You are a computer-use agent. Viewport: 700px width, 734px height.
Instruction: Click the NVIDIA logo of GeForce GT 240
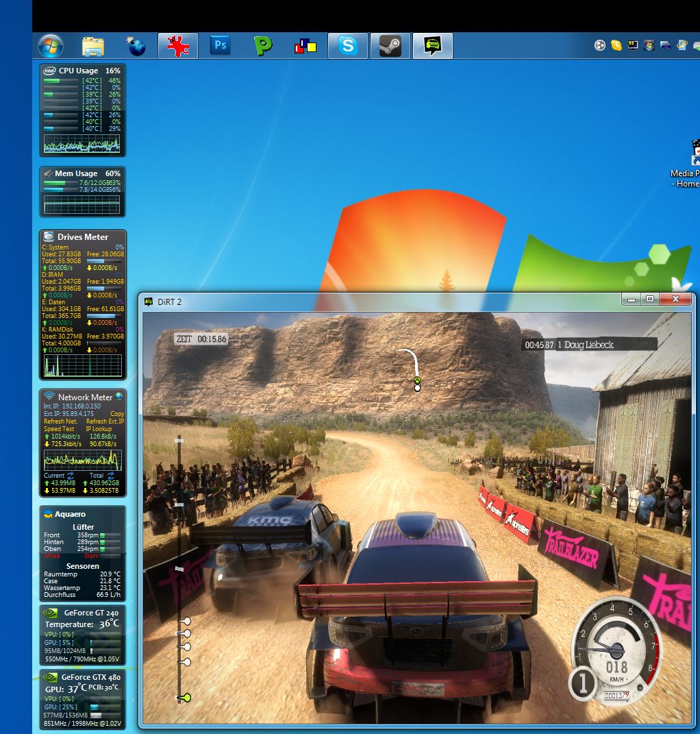51,612
